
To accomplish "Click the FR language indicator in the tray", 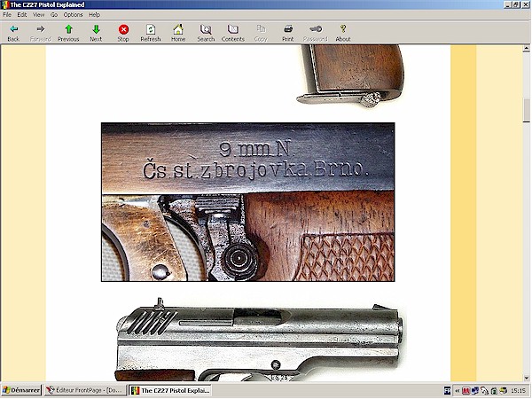I will pyautogui.click(x=448, y=391).
